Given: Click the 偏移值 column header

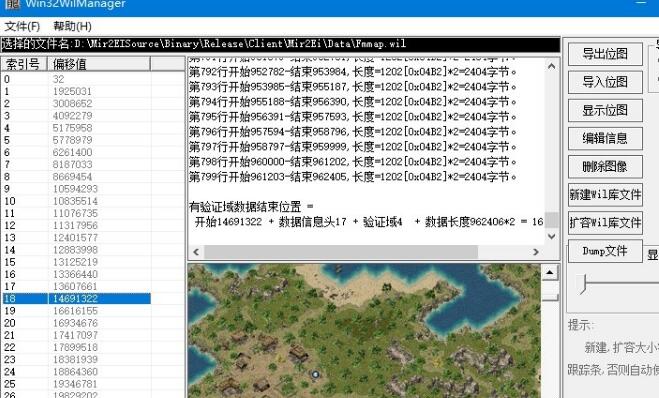Looking at the screenshot, I should 99,64.
